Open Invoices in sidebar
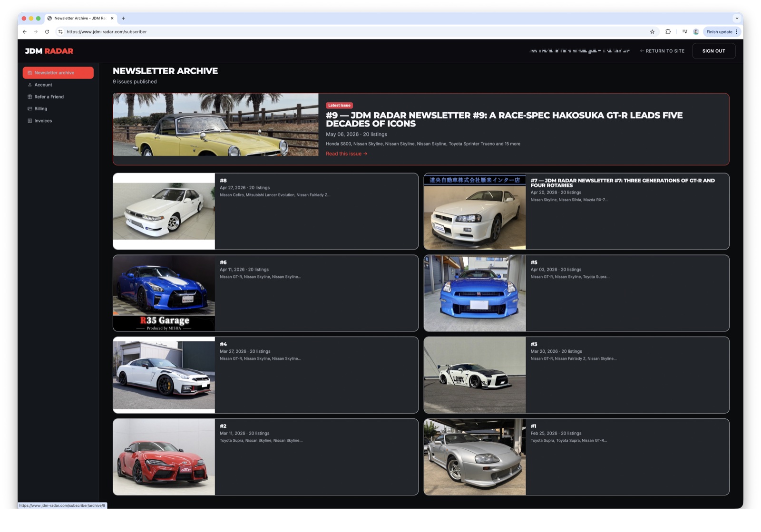This screenshot has height=532, width=761. [x=58, y=121]
